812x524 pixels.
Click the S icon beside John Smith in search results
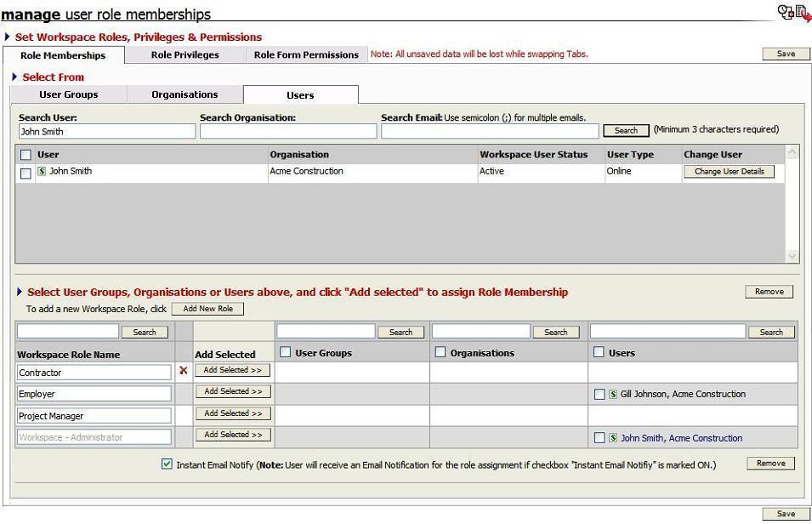point(42,171)
